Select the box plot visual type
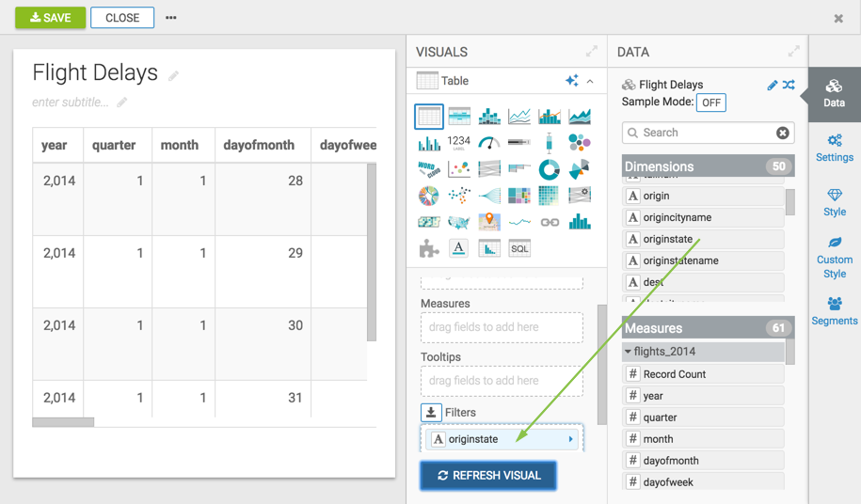 [x=550, y=143]
